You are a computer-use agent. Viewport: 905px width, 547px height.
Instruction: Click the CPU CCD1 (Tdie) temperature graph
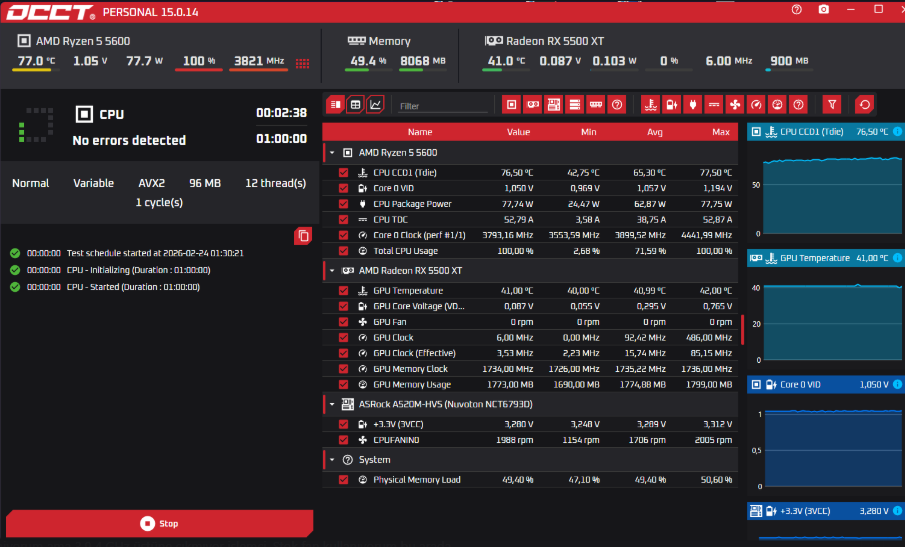tap(832, 194)
